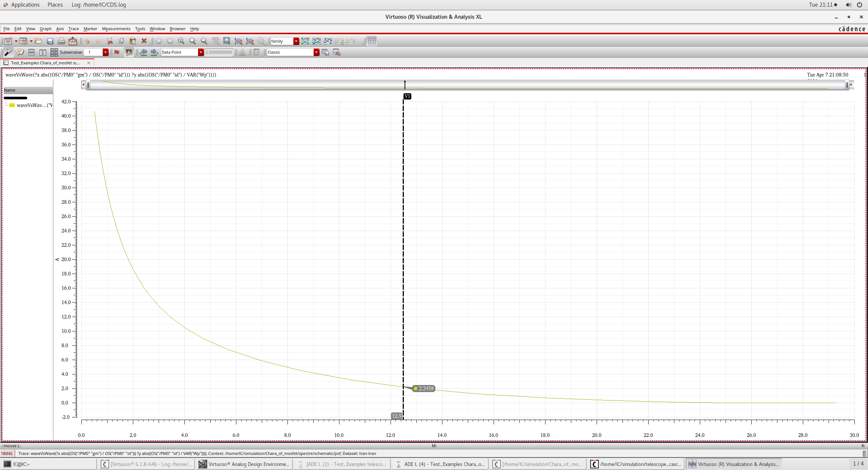This screenshot has width=868, height=470.
Task: Open the Subwindow number dropdown
Action: [x=105, y=52]
